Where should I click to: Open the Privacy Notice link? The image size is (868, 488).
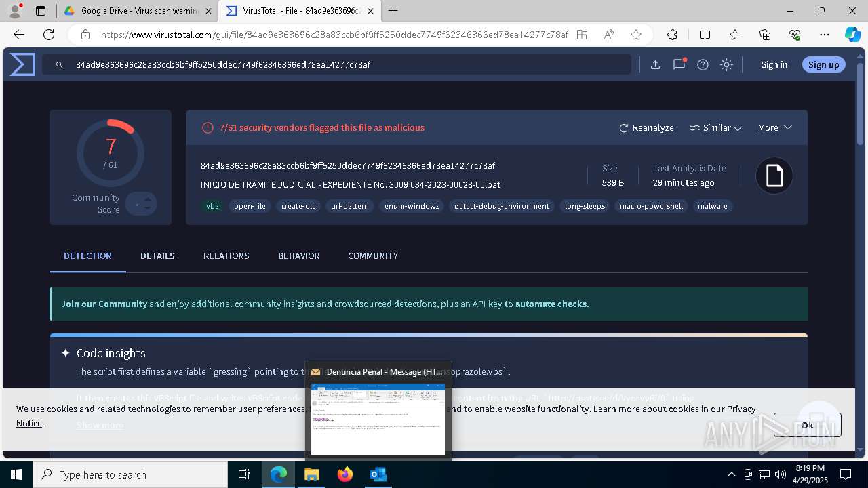pyautogui.click(x=741, y=409)
